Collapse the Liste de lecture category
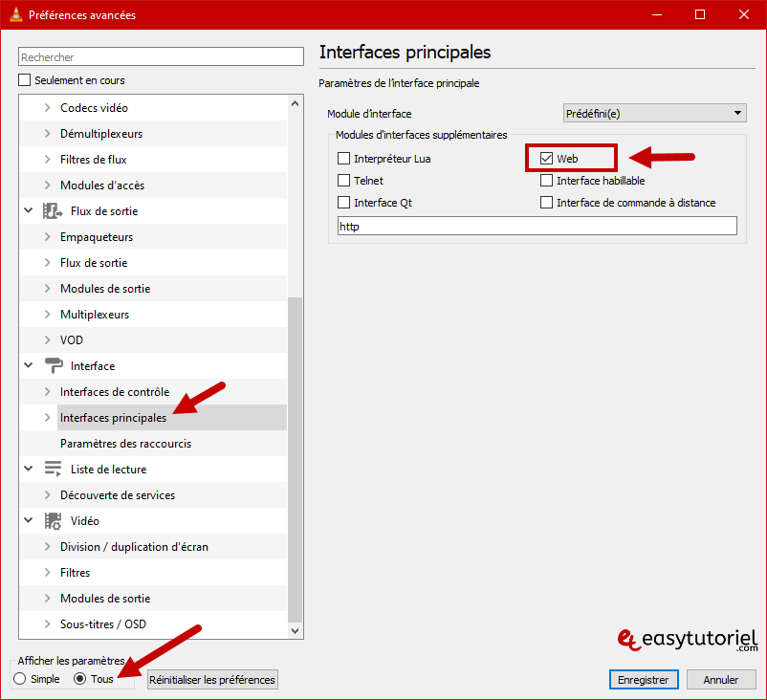This screenshot has height=700, width=767. click(29, 469)
